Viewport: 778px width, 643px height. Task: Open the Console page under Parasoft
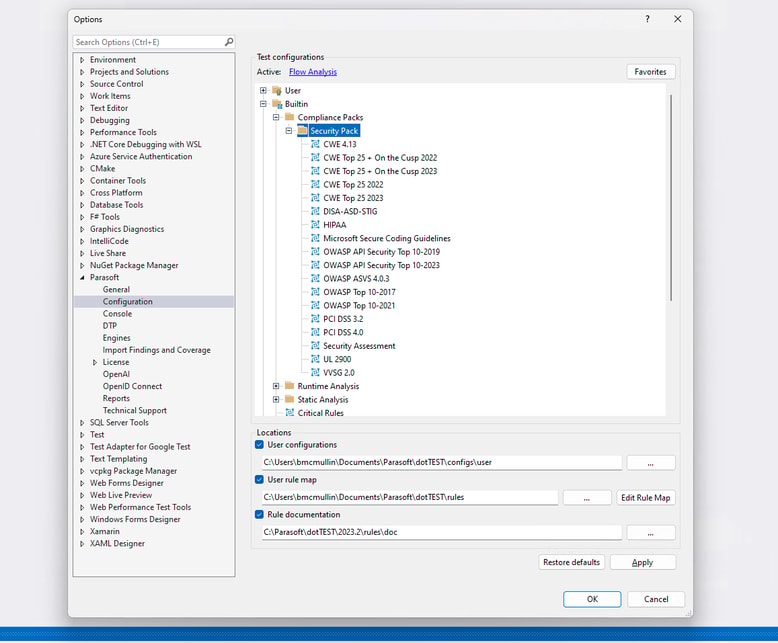(x=117, y=314)
